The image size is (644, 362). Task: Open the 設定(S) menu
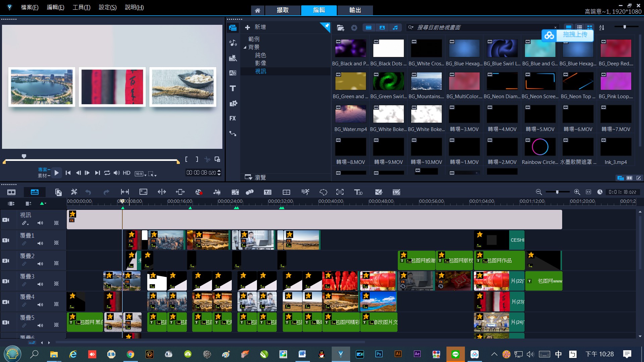(108, 7)
